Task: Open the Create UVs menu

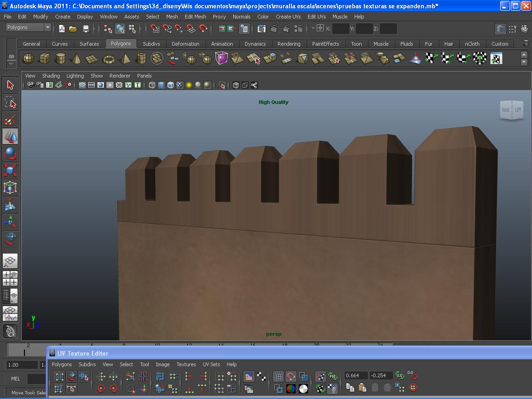Action: [288, 17]
